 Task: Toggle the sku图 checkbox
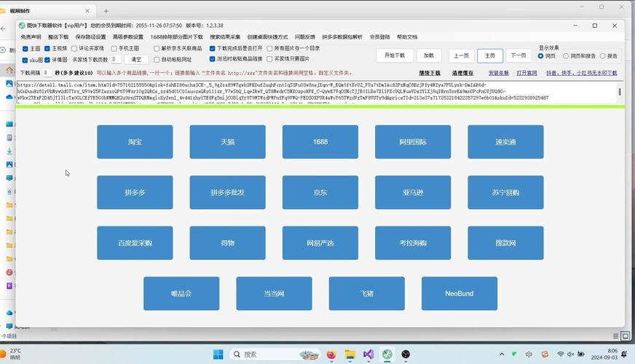pyautogui.click(x=25, y=60)
